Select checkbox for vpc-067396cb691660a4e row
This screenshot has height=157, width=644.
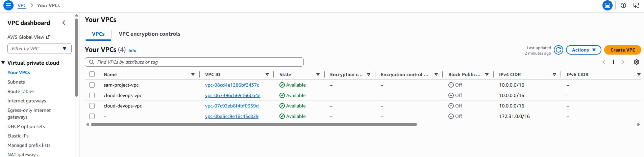92,95
